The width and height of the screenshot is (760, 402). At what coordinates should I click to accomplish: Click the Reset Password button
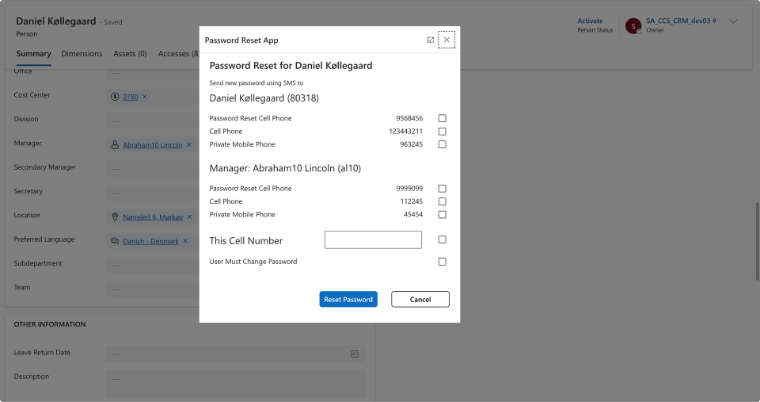pos(348,299)
